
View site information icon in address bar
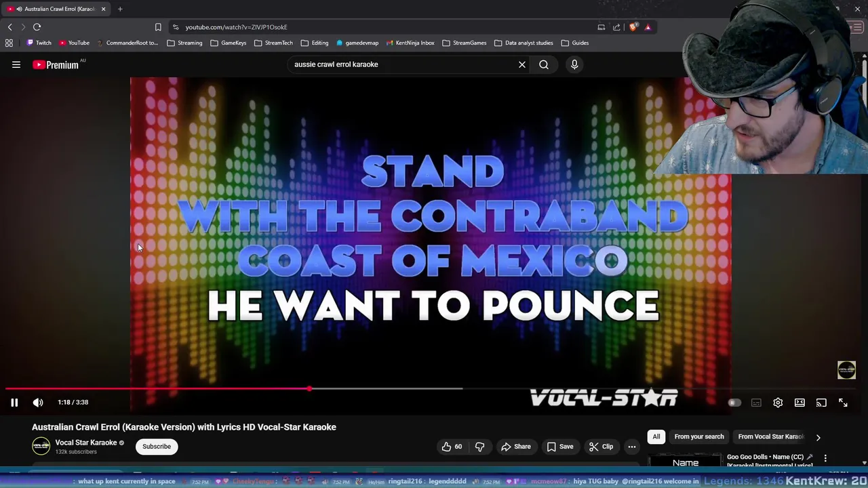176,27
